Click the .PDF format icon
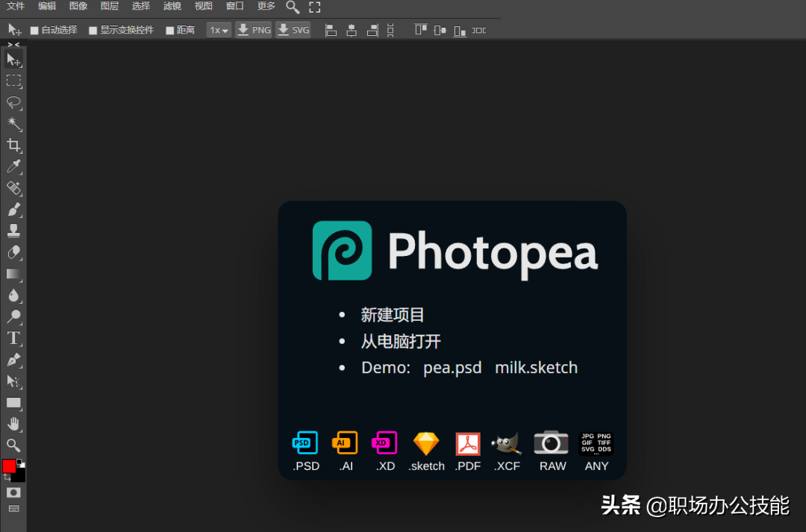Screen dimensions: 806x532 (468, 444)
